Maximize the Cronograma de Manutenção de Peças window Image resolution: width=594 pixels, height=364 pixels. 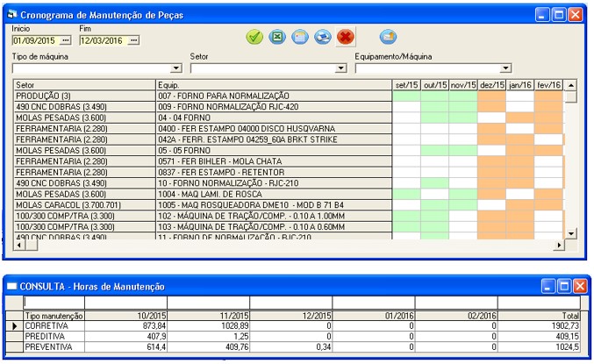[x=559, y=15]
